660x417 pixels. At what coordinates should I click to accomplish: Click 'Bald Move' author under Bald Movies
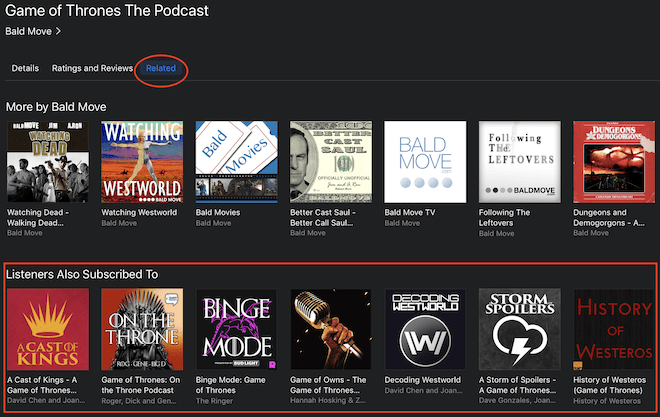213,223
